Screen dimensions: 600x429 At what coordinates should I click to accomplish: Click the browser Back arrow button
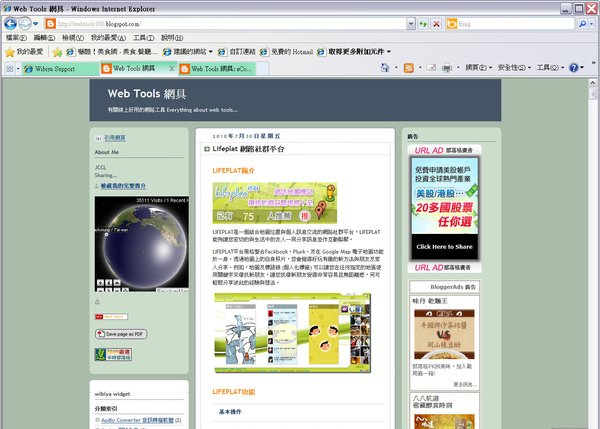pyautogui.click(x=10, y=24)
